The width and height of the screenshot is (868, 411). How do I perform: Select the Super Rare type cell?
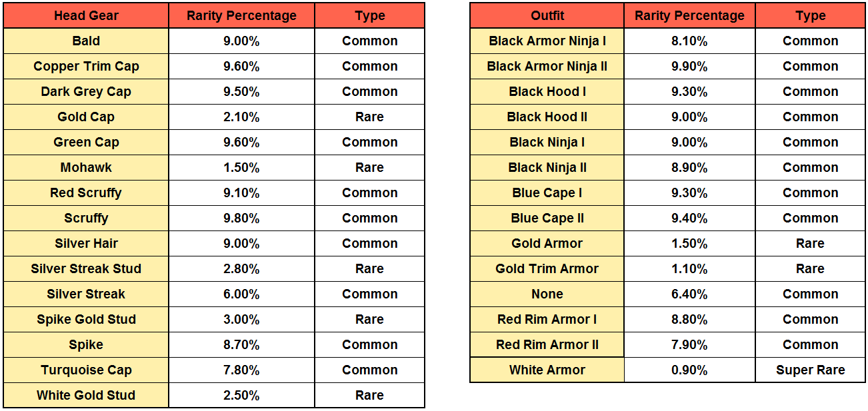point(810,370)
